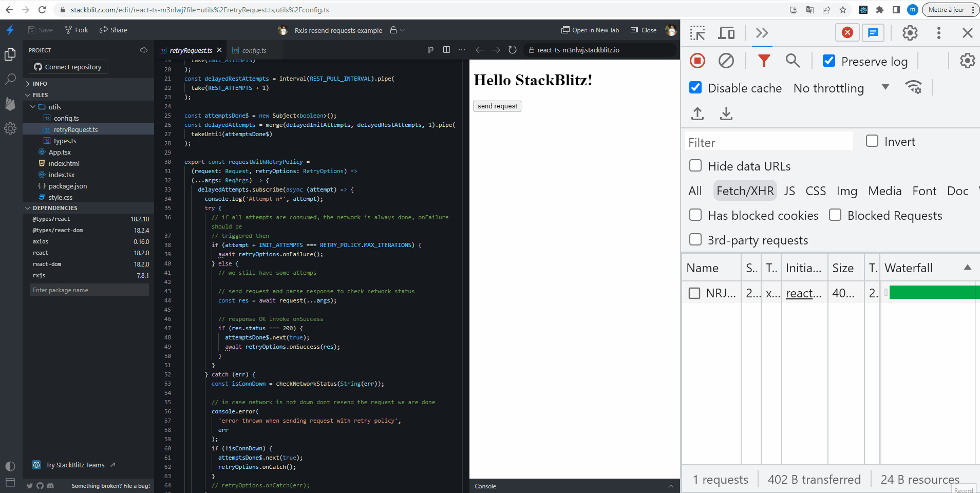Click the send request button
The width and height of the screenshot is (980, 493).
click(497, 106)
